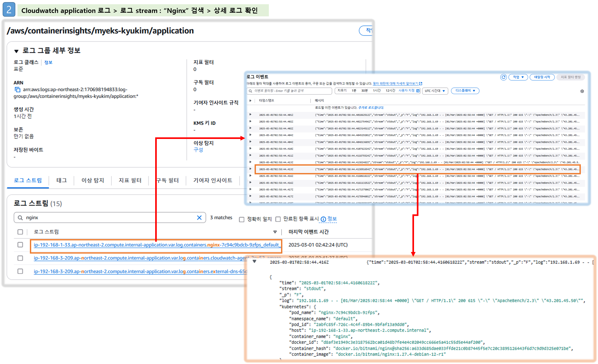Clear the nginx search field
The image size is (598, 364).
(x=199, y=218)
